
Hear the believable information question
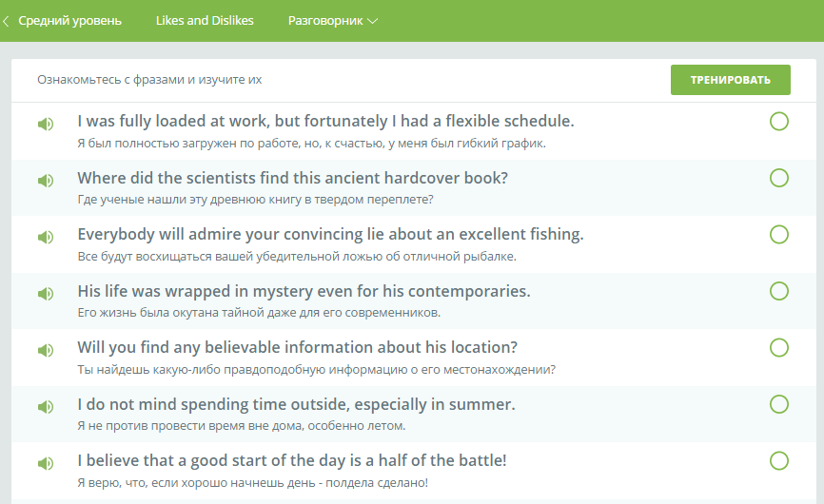(46, 350)
